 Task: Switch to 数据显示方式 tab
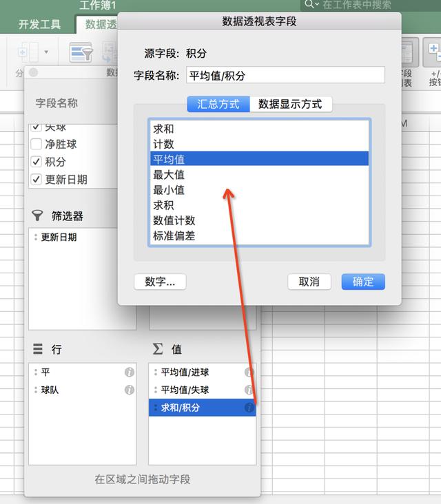coord(291,104)
